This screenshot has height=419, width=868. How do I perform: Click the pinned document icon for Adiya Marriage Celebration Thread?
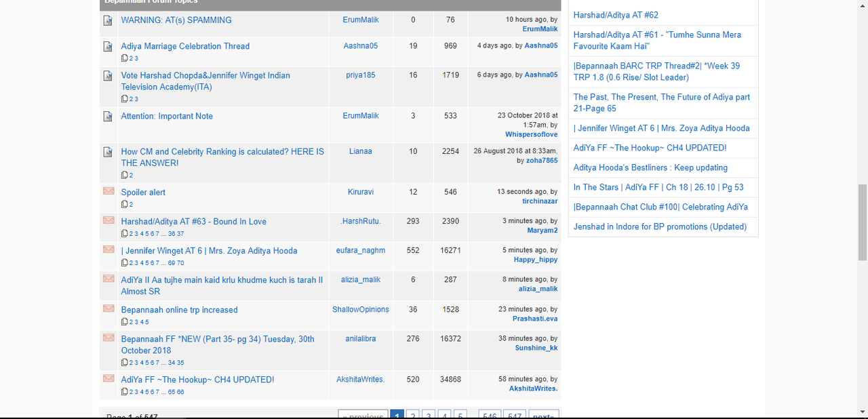(108, 47)
